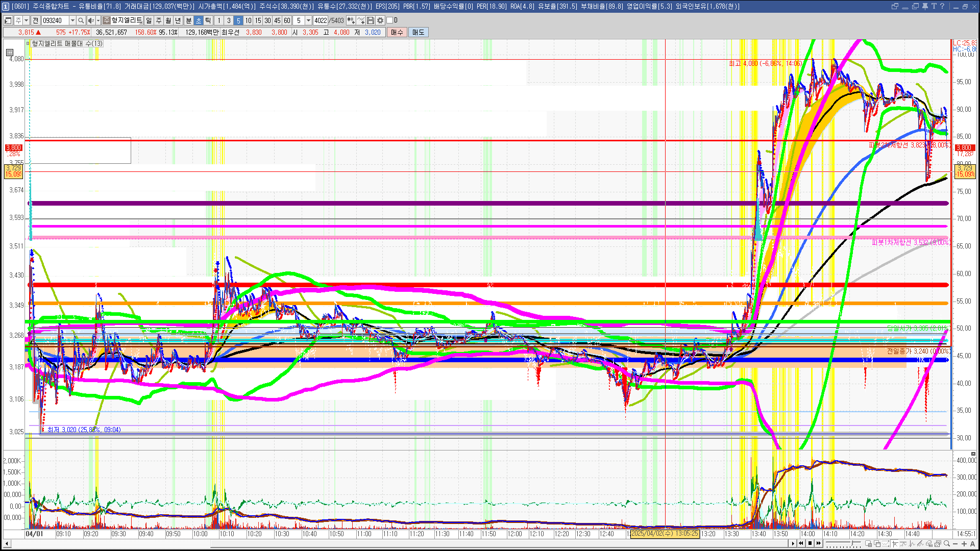The width and height of the screenshot is (980, 551).
Task: Expand the interval value 5 dropdown
Action: tap(308, 20)
